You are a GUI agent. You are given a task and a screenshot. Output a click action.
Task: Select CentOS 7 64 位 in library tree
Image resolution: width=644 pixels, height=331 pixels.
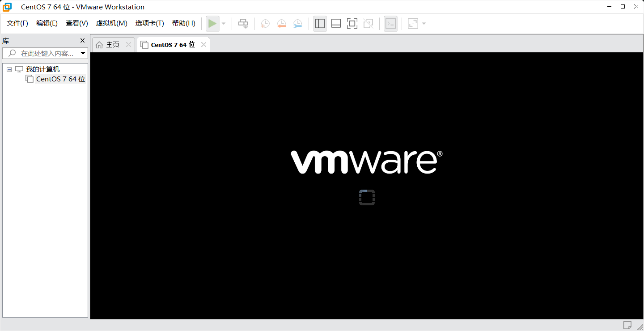60,79
